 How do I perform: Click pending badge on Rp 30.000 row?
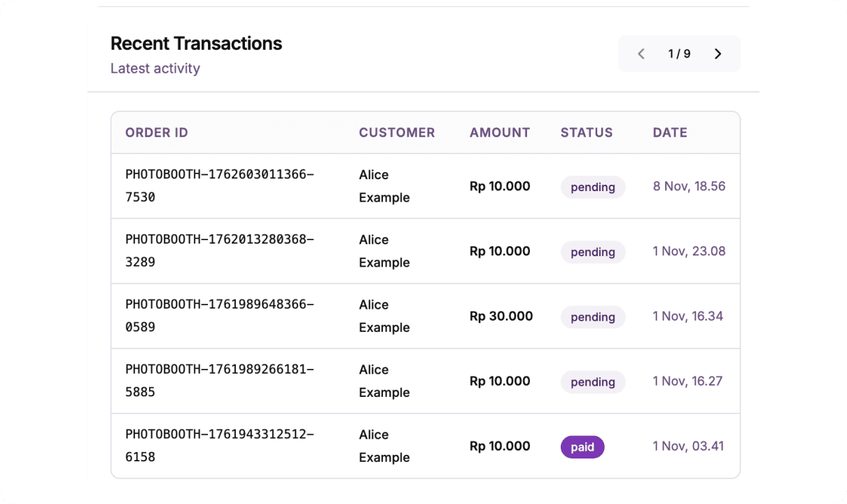pyautogui.click(x=593, y=317)
